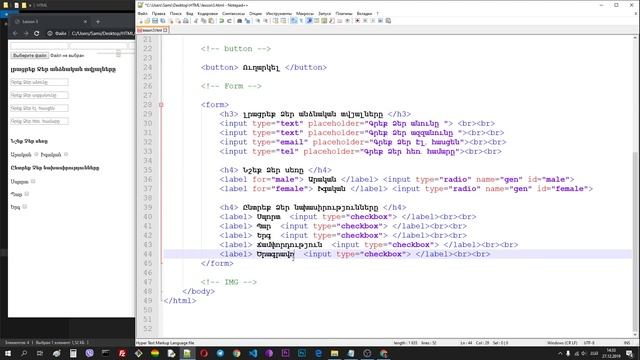Click the browser address bar

coord(90,33)
